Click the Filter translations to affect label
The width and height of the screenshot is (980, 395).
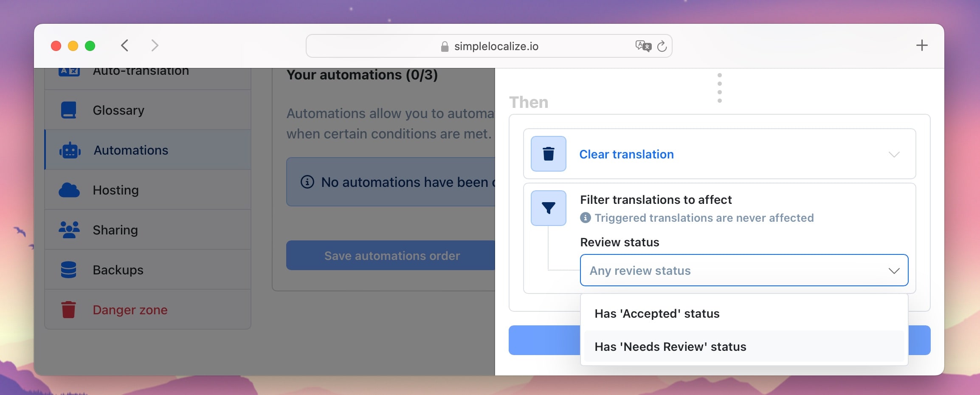[x=656, y=200]
